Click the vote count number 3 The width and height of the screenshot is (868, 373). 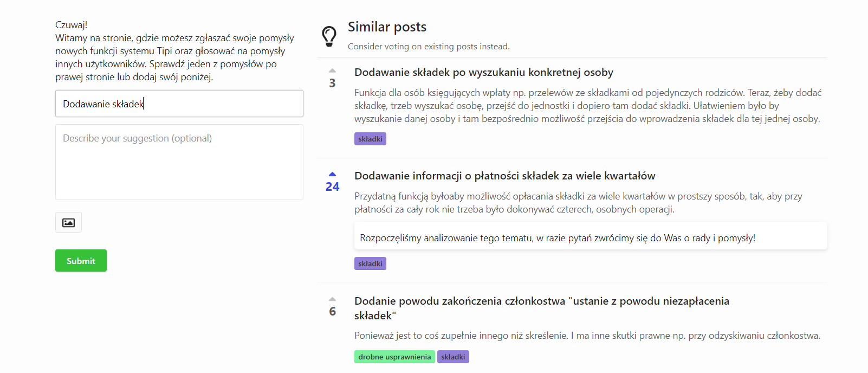click(332, 83)
